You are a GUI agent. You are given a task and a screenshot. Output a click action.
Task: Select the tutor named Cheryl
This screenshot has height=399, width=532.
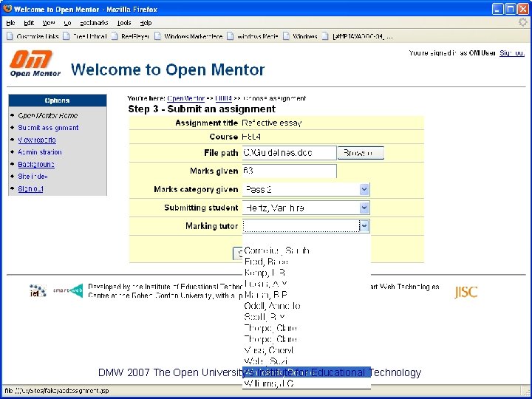click(x=307, y=350)
